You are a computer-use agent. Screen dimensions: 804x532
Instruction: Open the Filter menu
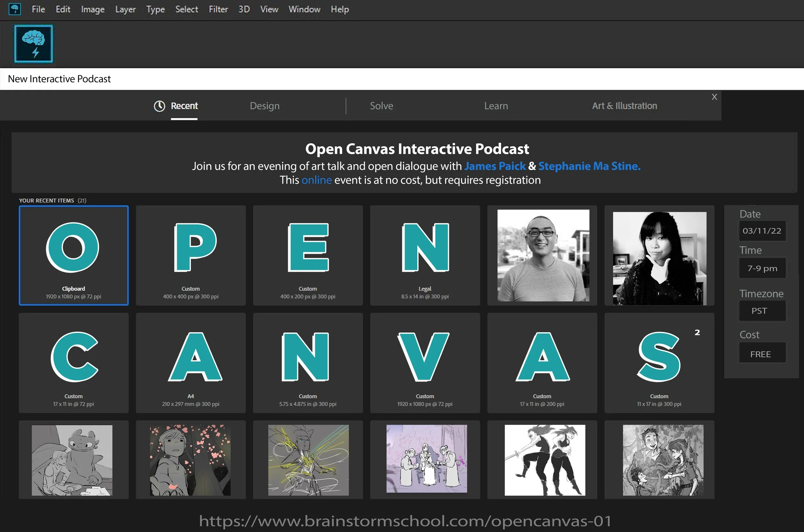218,10
